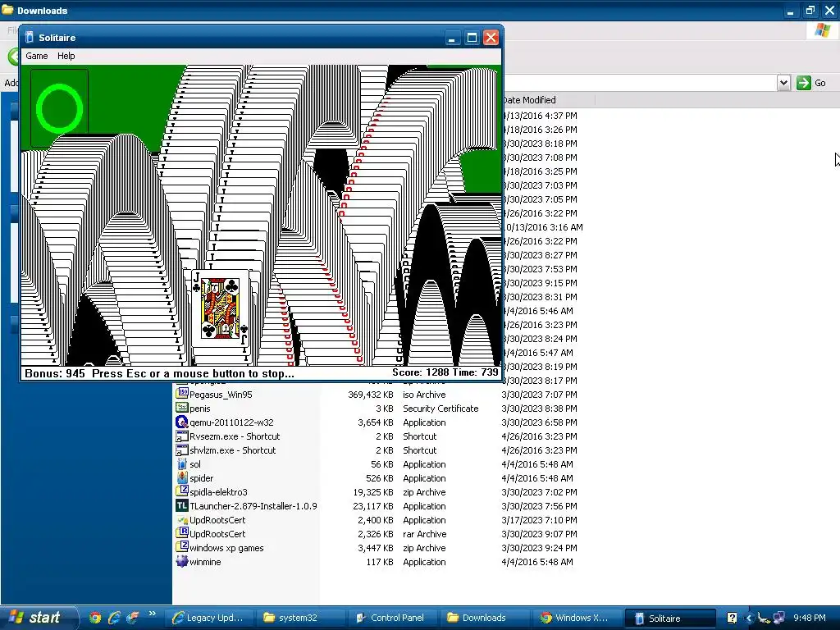Expand the quick launch overflow chevron
The width and height of the screenshot is (840, 630).
tap(152, 614)
